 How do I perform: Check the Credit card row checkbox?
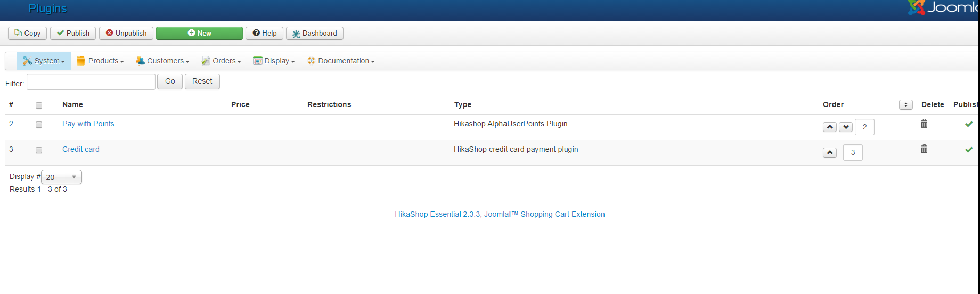coord(39,150)
